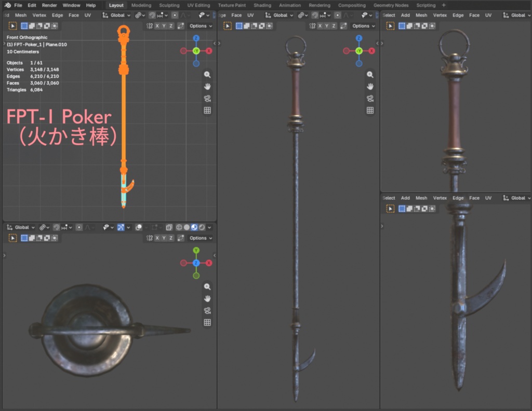Click the mesh mirror butterfly icon in Front Orthographic header

pos(149,26)
